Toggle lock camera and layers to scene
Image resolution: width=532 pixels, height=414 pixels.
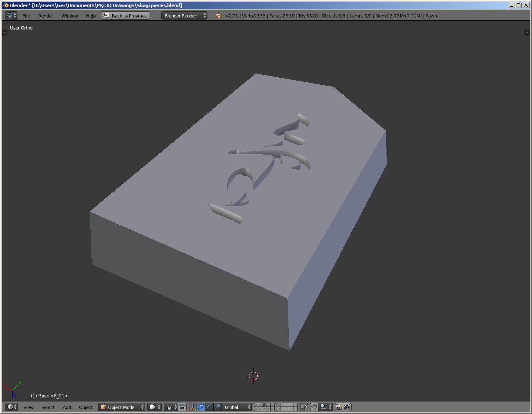(x=304, y=407)
